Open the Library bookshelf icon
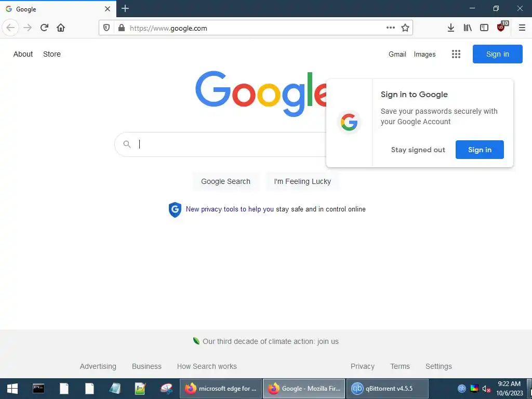The height and width of the screenshot is (399, 532). (x=468, y=28)
